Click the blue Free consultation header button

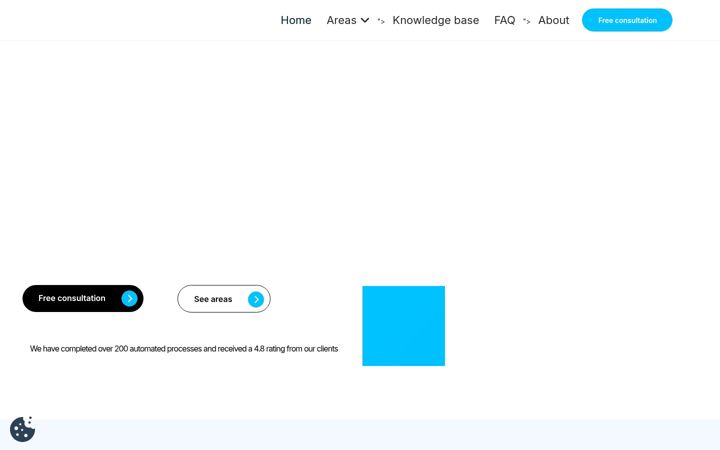tap(627, 20)
